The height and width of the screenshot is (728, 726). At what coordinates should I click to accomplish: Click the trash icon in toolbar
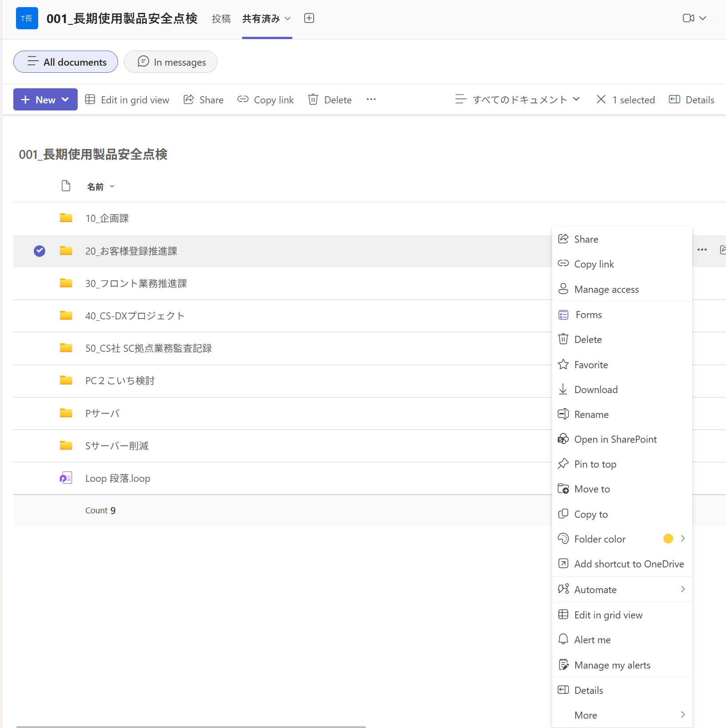pyautogui.click(x=313, y=99)
